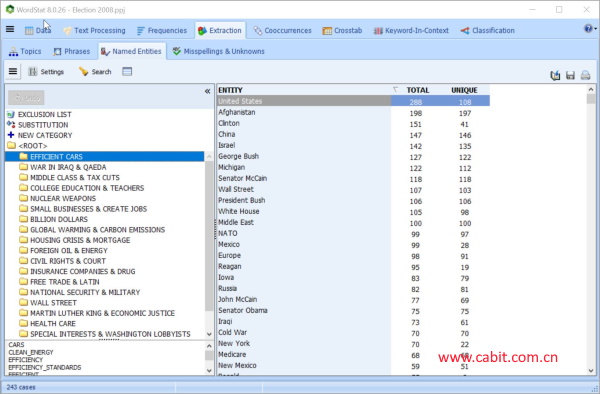Select the NUCLEAR WEAPONS folder

coord(57,198)
